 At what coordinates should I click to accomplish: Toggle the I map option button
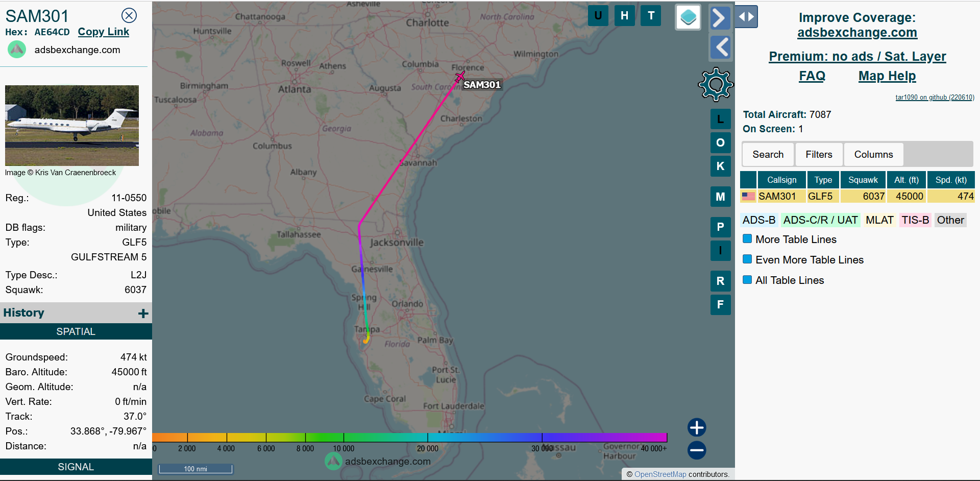pyautogui.click(x=720, y=250)
